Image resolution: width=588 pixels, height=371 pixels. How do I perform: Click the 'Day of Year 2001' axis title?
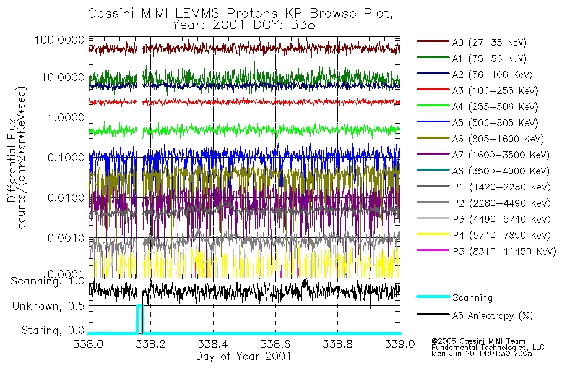point(243,356)
